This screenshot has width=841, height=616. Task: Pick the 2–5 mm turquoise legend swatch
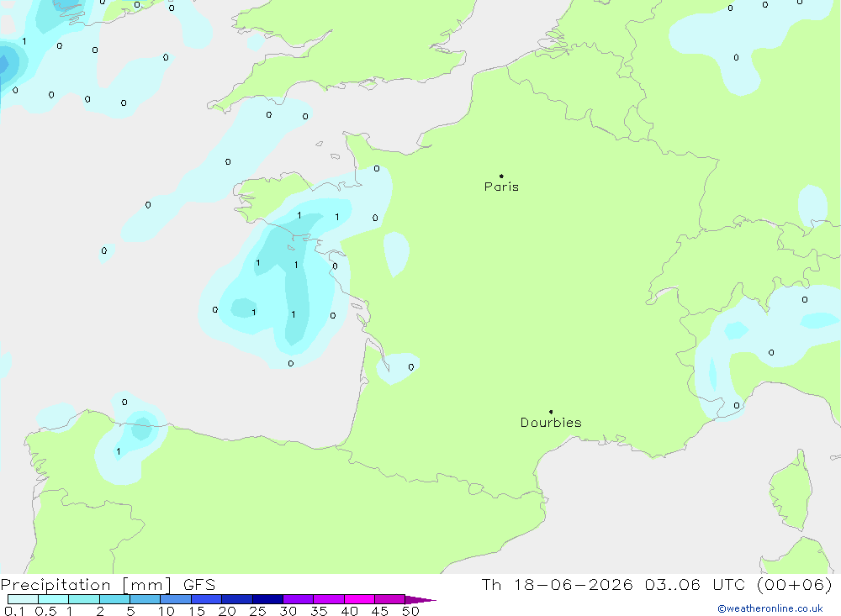[x=114, y=599]
